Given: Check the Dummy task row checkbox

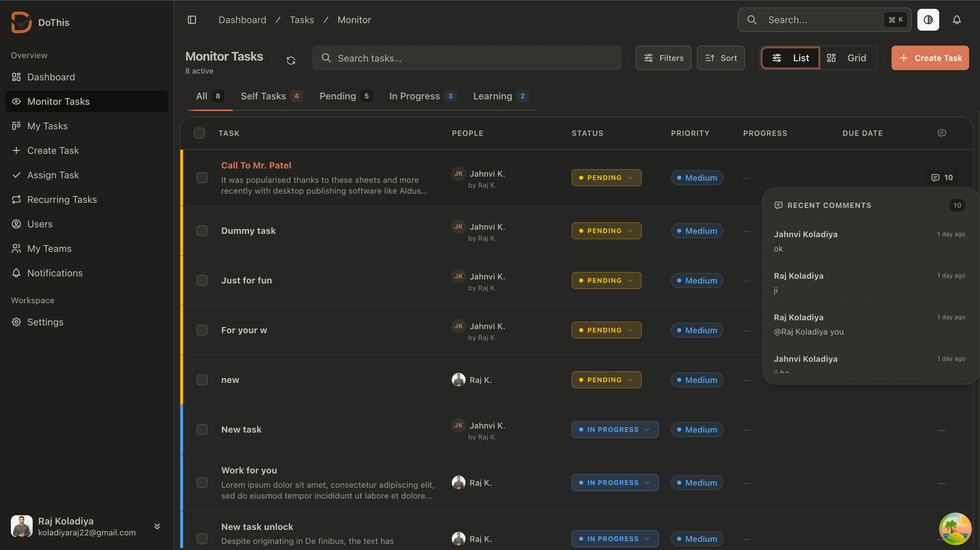Looking at the screenshot, I should click(202, 231).
